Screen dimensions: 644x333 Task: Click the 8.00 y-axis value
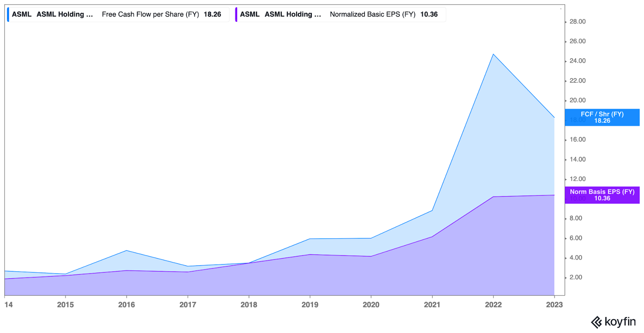coord(576,218)
